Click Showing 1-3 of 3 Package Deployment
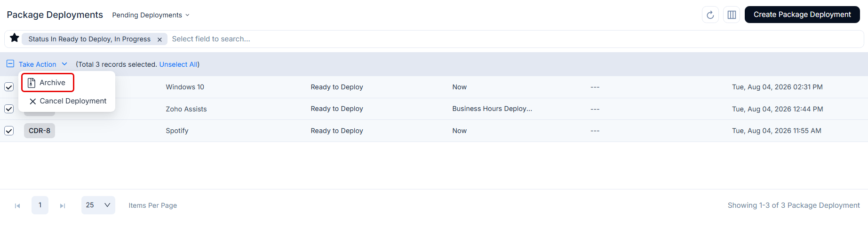Screen dimensions: 868x228 [794, 205]
